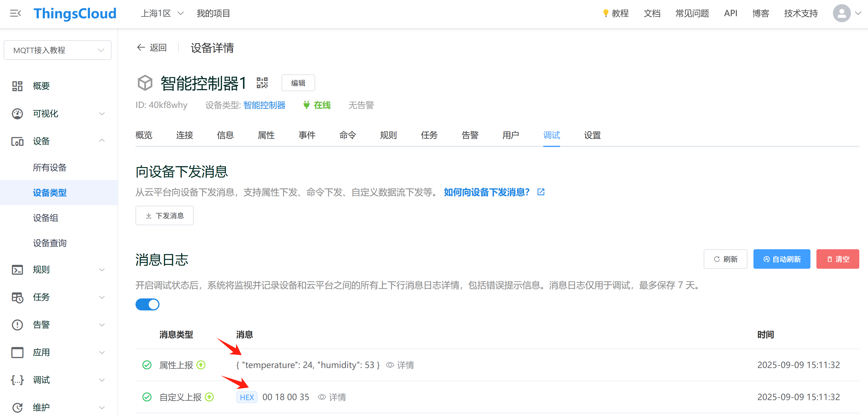Expand the 可视化 sidebar section
The image size is (868, 416).
click(x=102, y=114)
